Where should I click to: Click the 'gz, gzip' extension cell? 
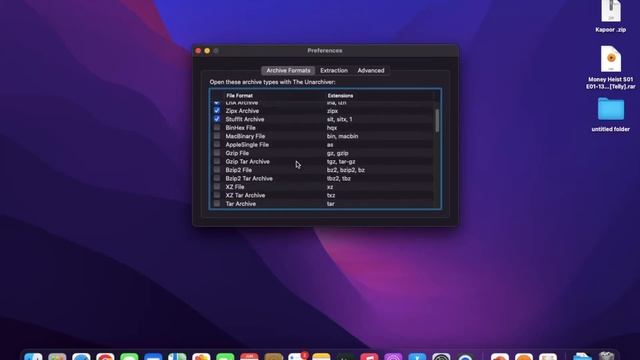click(338, 153)
